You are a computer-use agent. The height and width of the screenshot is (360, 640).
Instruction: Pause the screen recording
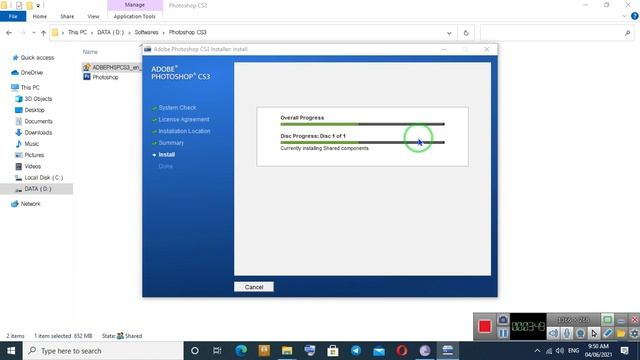click(x=503, y=333)
